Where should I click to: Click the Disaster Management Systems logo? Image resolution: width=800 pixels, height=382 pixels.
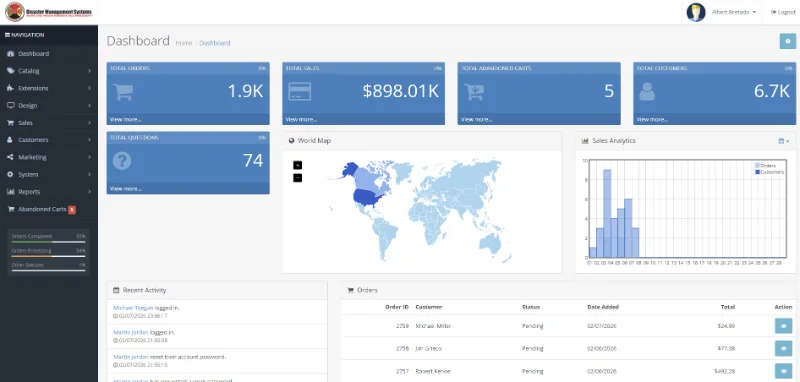[48, 12]
